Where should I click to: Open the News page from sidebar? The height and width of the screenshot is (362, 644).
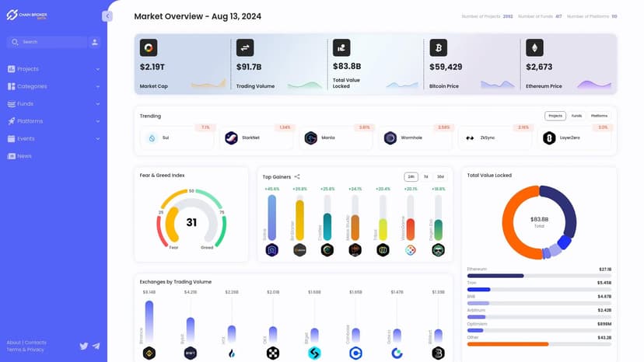pos(24,156)
